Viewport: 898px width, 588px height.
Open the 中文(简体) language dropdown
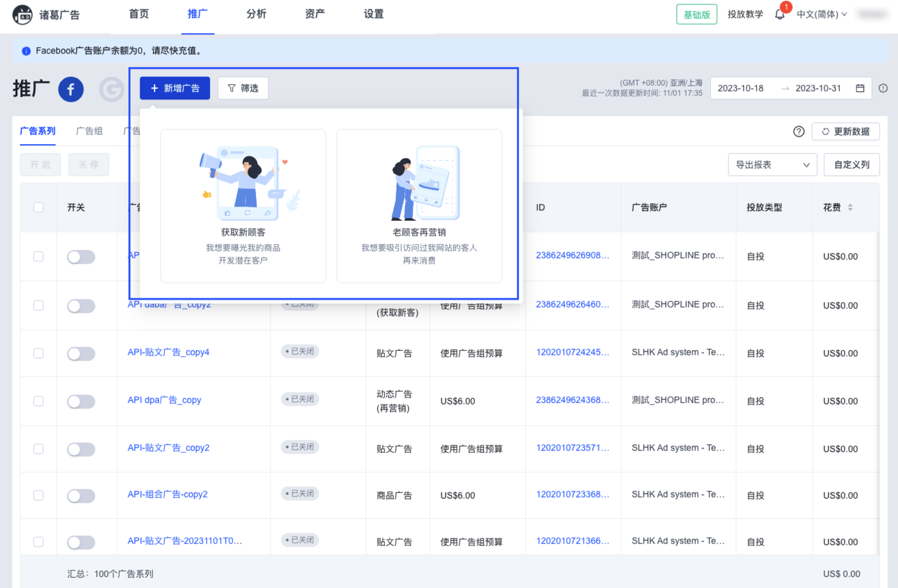tap(821, 15)
